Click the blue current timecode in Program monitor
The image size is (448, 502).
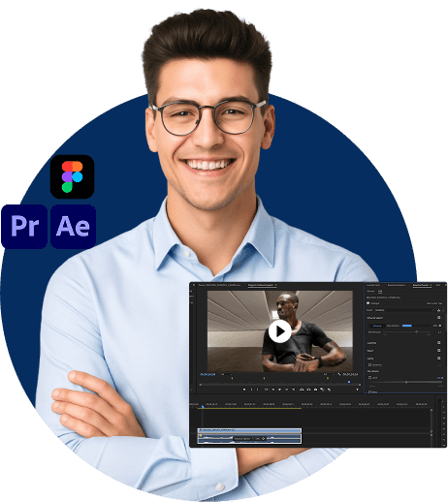coord(208,374)
